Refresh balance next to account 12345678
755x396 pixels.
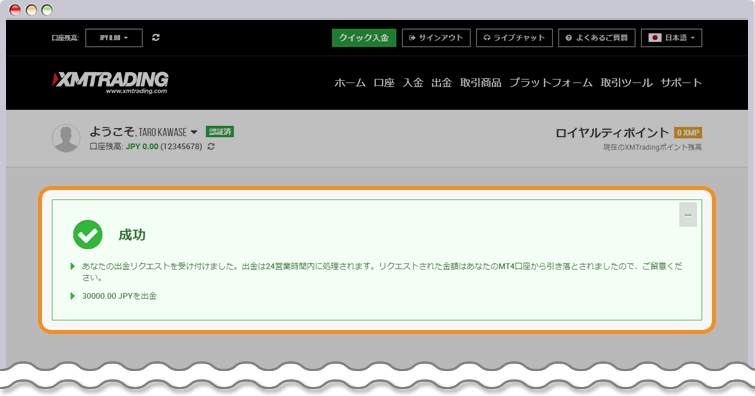point(211,146)
